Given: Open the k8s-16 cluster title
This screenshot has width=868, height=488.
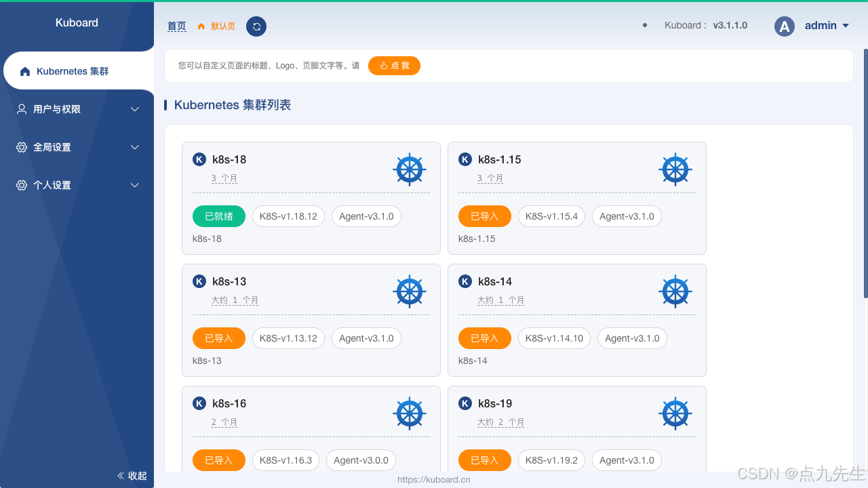Looking at the screenshot, I should tap(229, 403).
